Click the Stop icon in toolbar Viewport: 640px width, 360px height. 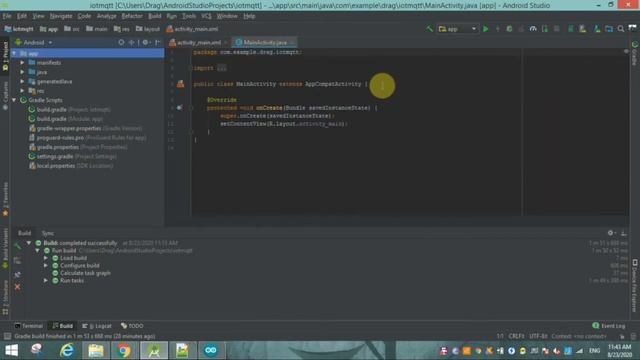pos(556,29)
